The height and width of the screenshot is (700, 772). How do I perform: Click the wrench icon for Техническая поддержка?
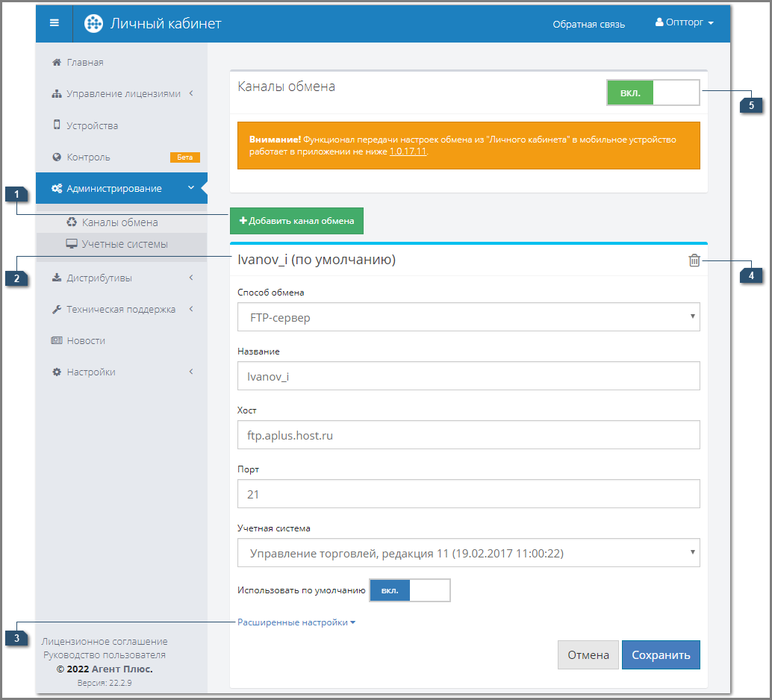pos(57,309)
